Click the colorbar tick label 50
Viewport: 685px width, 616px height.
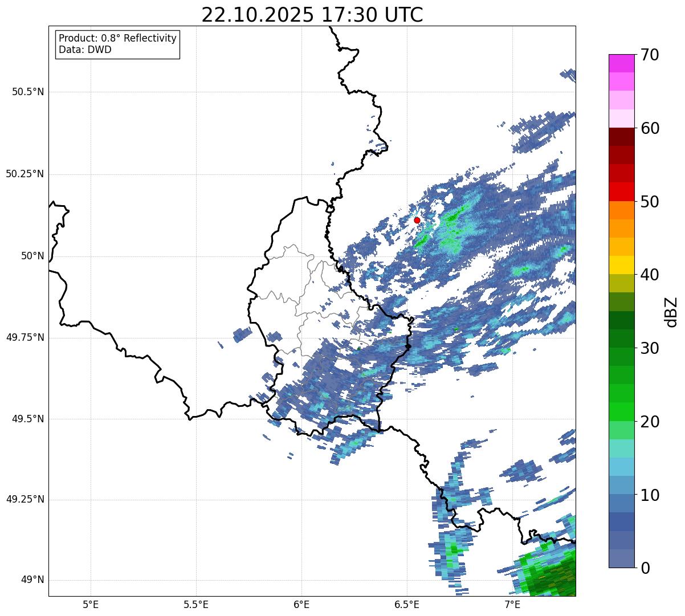(x=650, y=202)
